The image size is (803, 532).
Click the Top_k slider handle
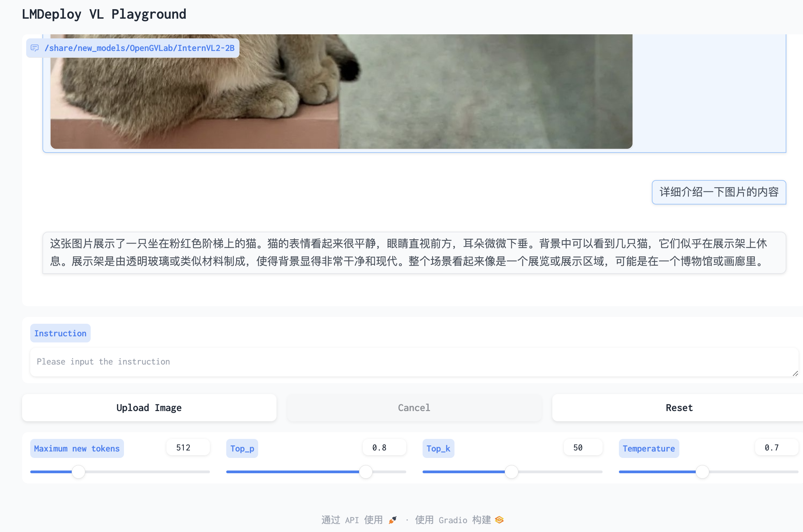click(x=511, y=472)
